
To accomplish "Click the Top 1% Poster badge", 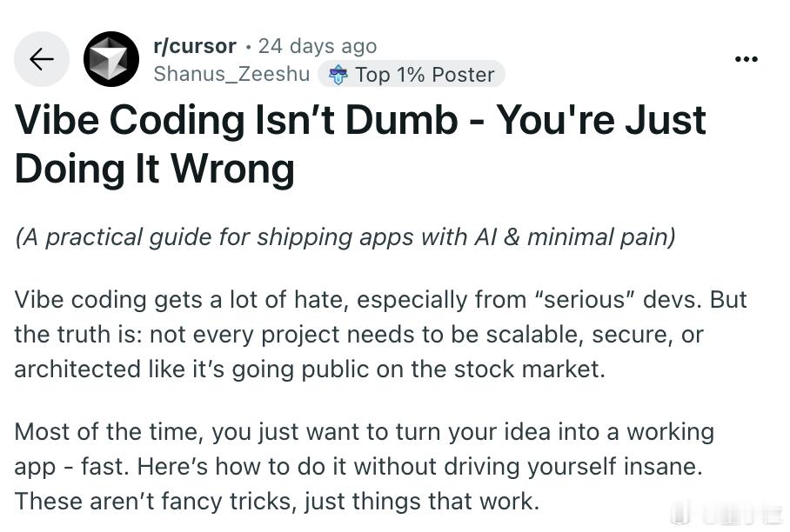I will (412, 74).
